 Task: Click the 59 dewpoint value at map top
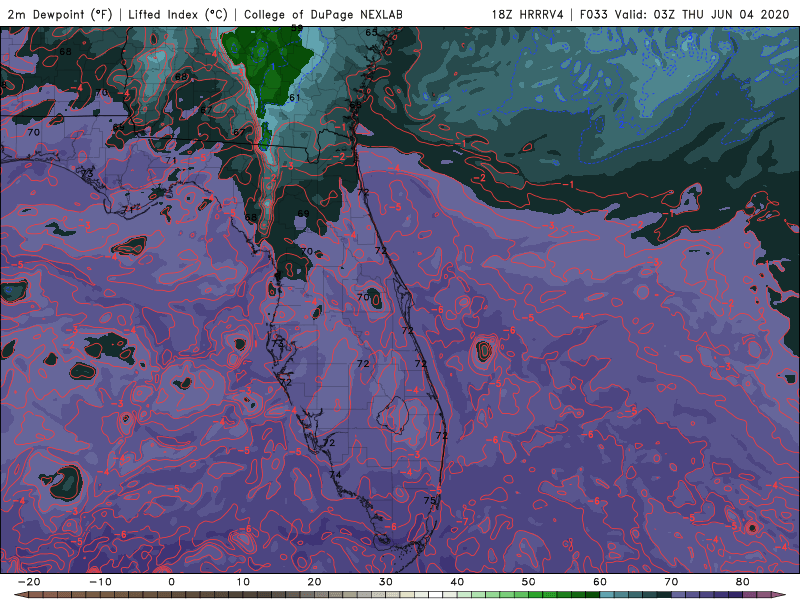click(x=297, y=29)
